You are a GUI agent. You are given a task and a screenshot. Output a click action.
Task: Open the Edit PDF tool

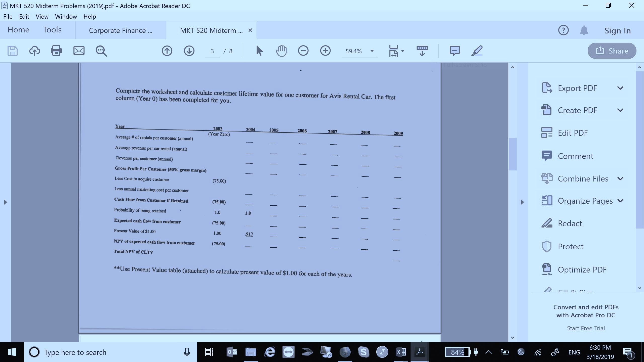pos(572,132)
